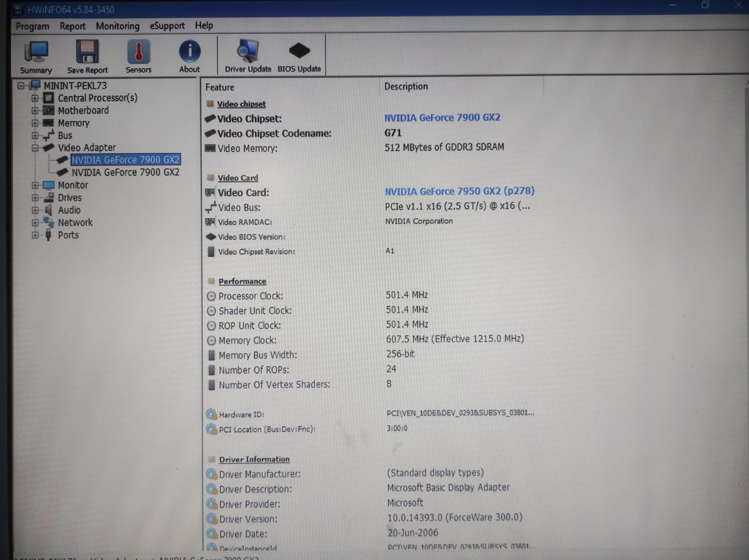Expand the Central Processor(s) node

pos(35,98)
